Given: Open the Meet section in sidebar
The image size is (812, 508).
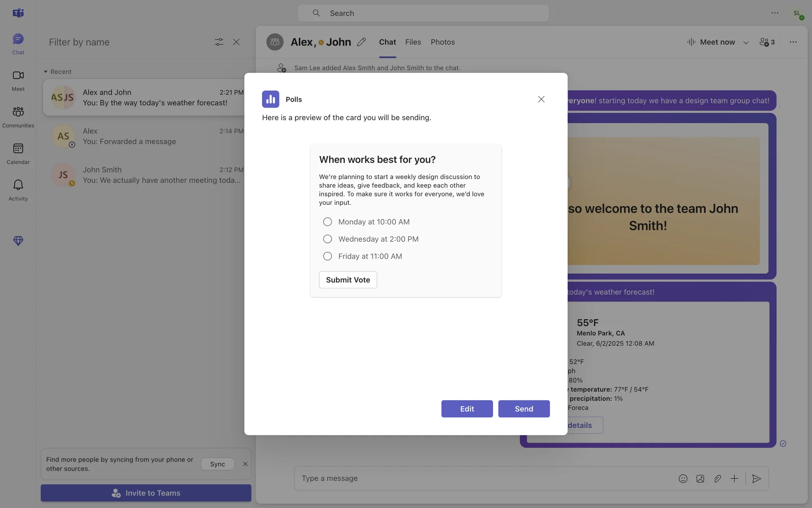Looking at the screenshot, I should (x=18, y=80).
